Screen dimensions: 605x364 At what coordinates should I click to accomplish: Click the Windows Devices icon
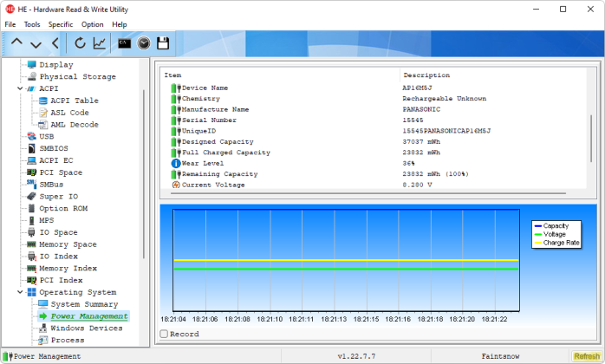42,328
